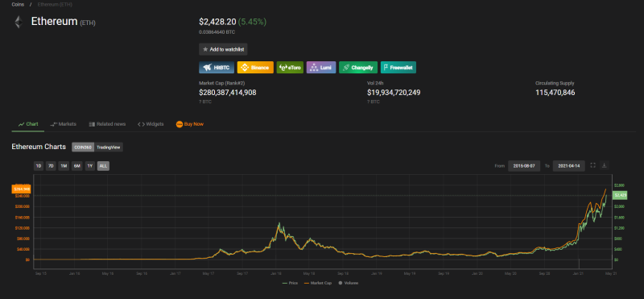644x299 pixels.
Task: Open the Changelly exchange button
Action: [x=358, y=68]
